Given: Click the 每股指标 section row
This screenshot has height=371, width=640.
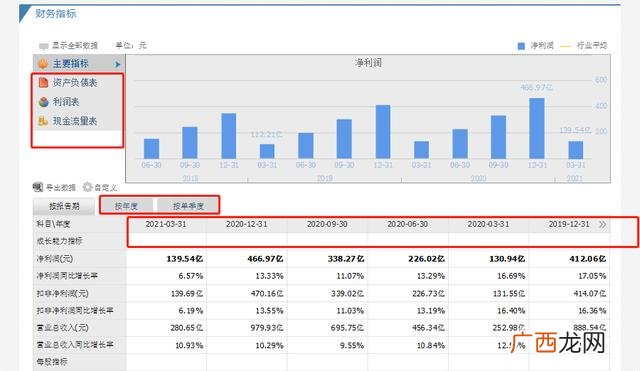Looking at the screenshot, I should coord(52,362).
